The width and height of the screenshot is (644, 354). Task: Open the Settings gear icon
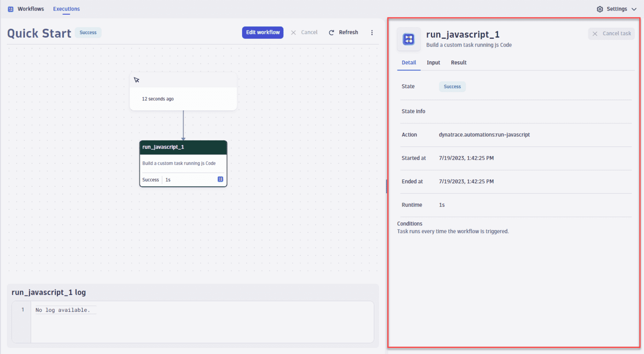click(599, 9)
